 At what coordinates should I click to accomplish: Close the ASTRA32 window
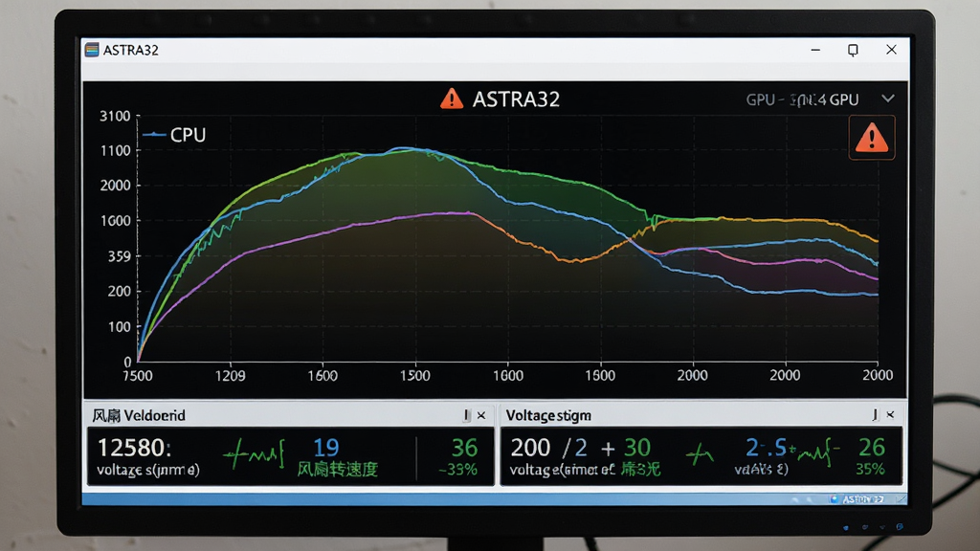coord(891,50)
